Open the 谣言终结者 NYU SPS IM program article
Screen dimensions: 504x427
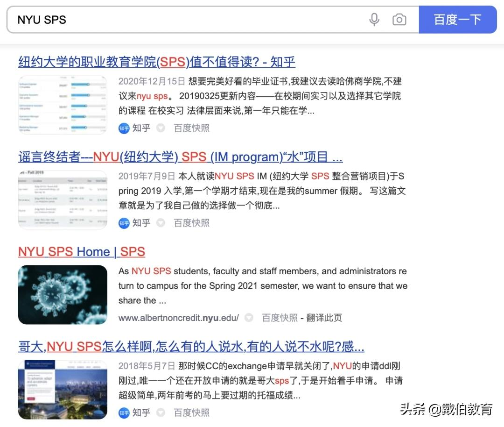tap(180, 157)
